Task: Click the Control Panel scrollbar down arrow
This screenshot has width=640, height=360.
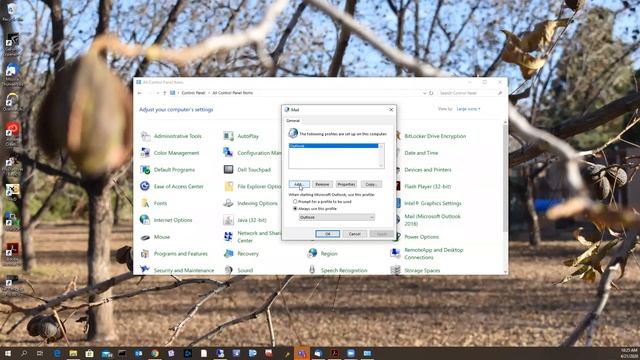Action: coord(505,271)
